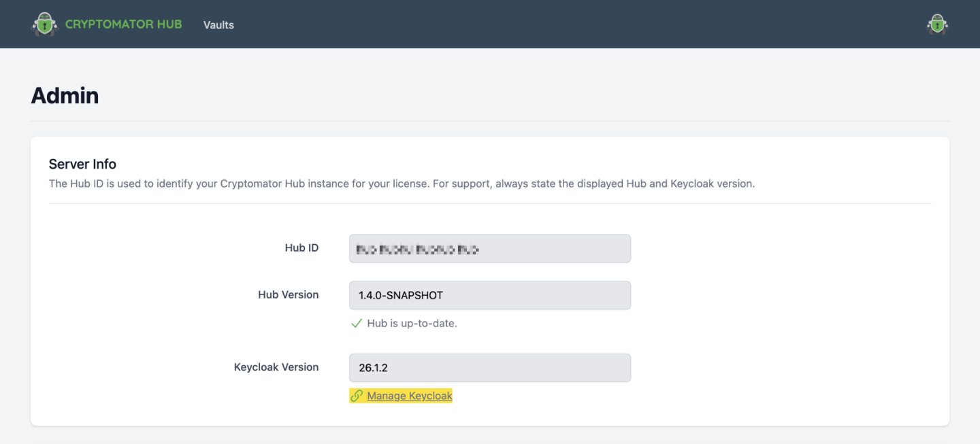The image size is (980, 444).
Task: Go to the Vaults page
Action: [x=218, y=24]
